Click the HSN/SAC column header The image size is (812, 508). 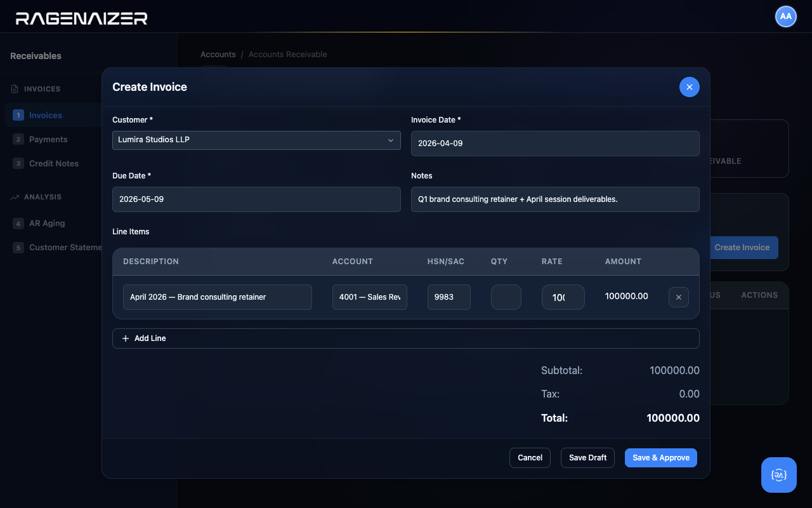tap(446, 262)
